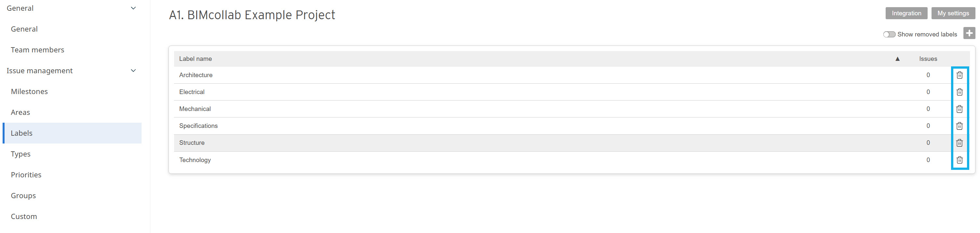Toggle Show removed labels switch

[889, 34]
